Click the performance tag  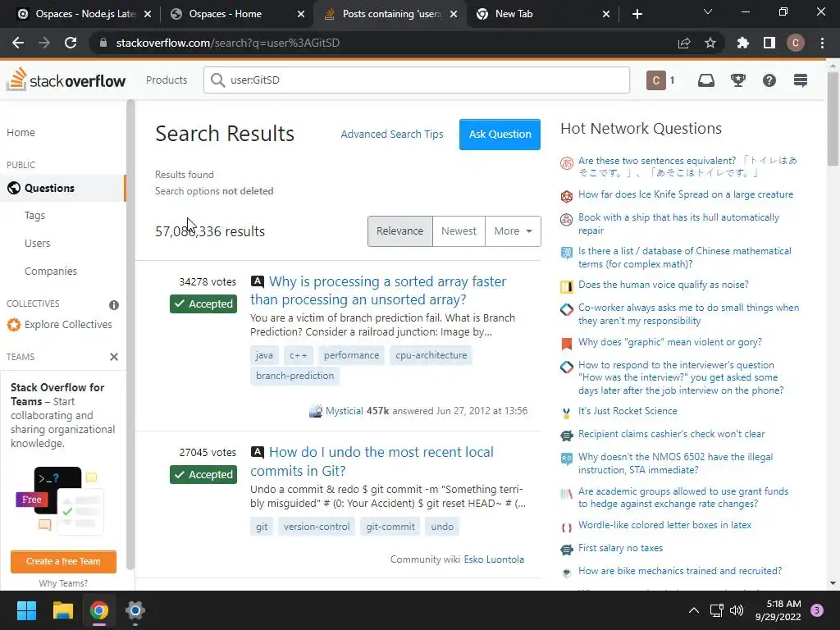pyautogui.click(x=351, y=355)
